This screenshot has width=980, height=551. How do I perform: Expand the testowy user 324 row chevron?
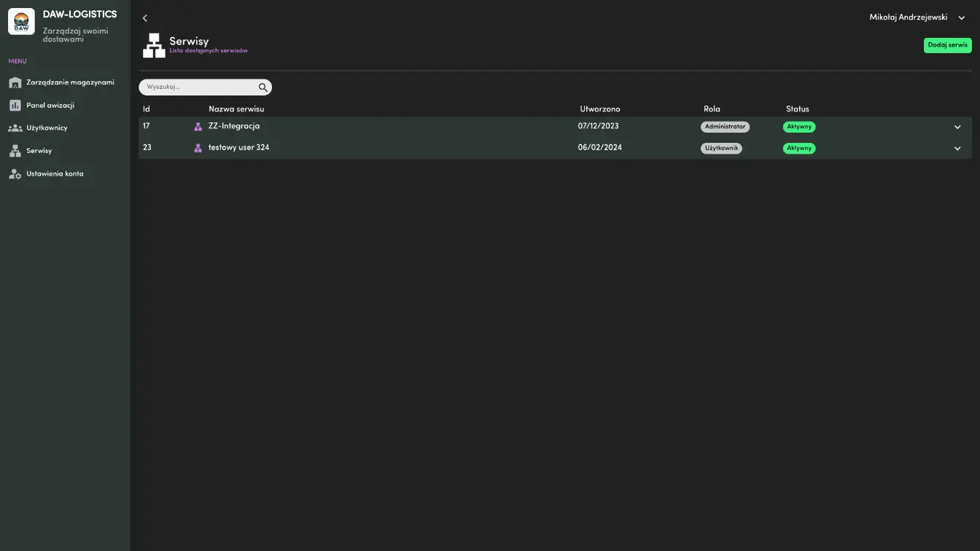coord(957,149)
